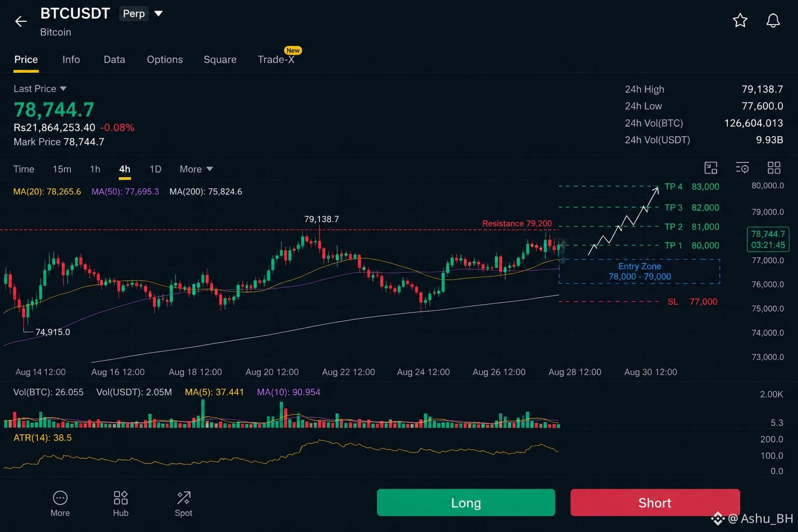Image resolution: width=798 pixels, height=532 pixels.
Task: Click the 24h Vol(USDT) value 9.93B
Action: pos(769,140)
